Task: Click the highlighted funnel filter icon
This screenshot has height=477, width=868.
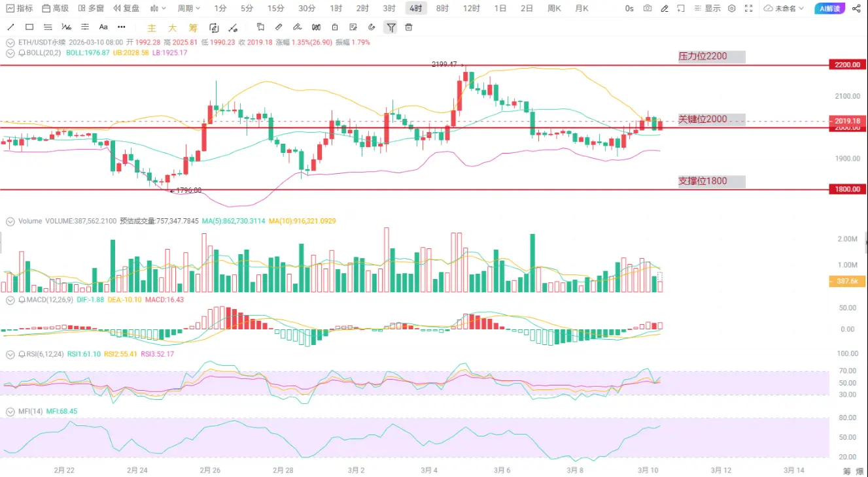Action: pos(391,27)
